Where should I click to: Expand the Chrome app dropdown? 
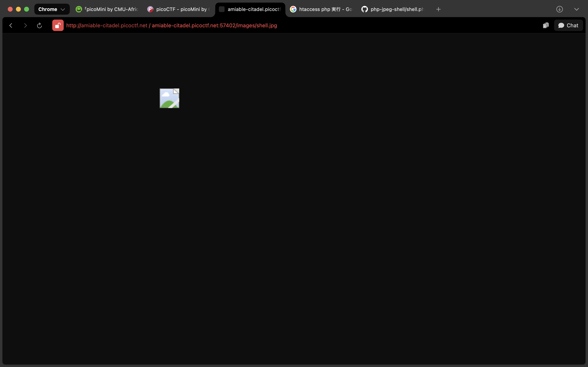point(52,9)
